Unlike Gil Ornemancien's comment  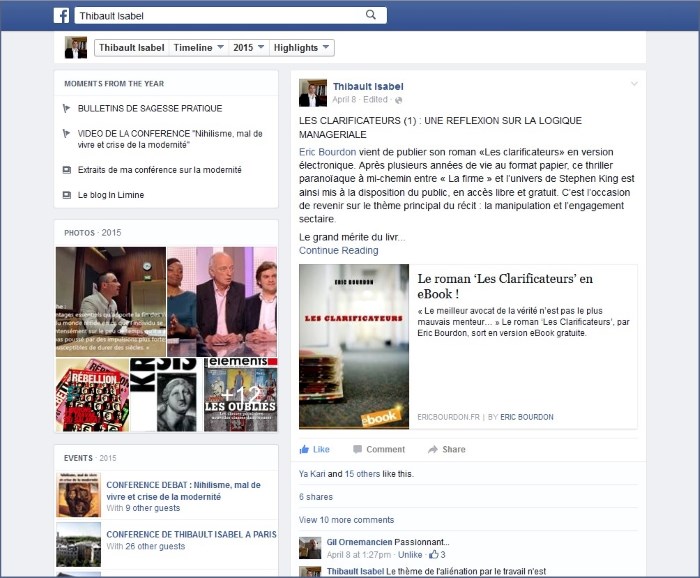coord(410,555)
